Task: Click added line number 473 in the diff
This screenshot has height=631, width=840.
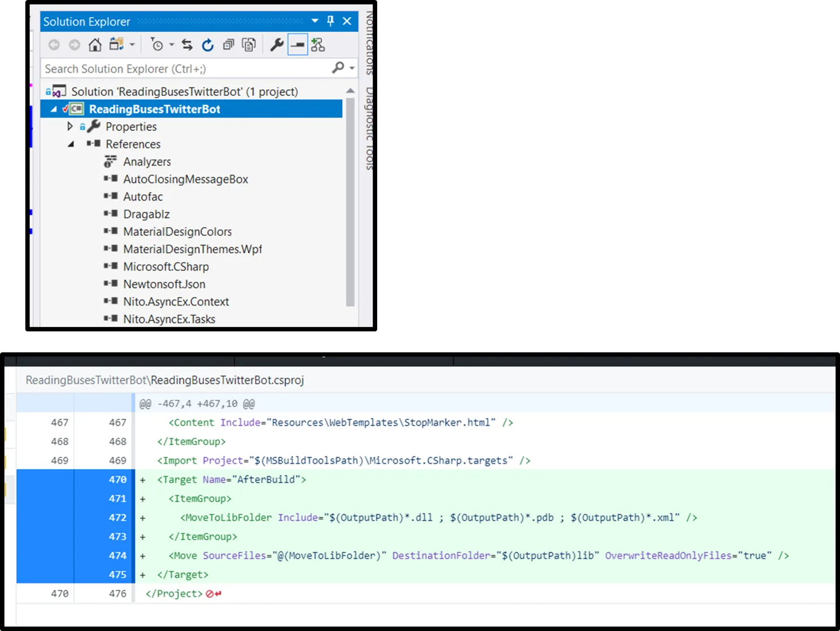Action: [117, 537]
